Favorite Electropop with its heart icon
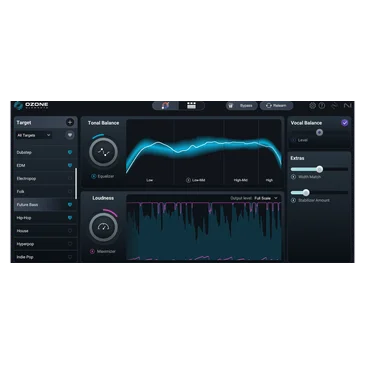365x365 pixels. pyautogui.click(x=70, y=178)
